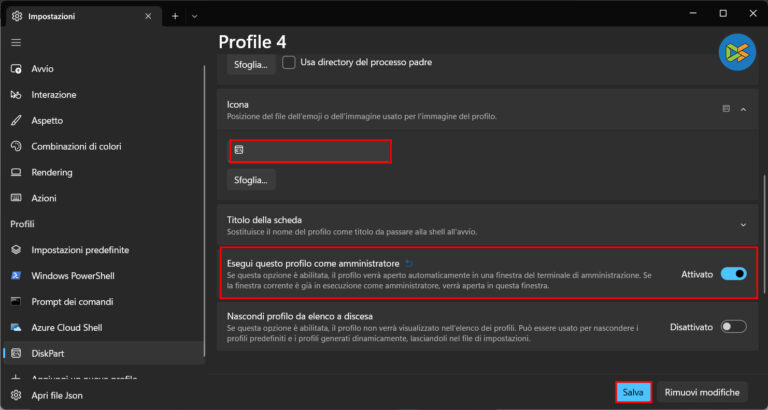Select the Windows PowerShell profile

pos(80,275)
